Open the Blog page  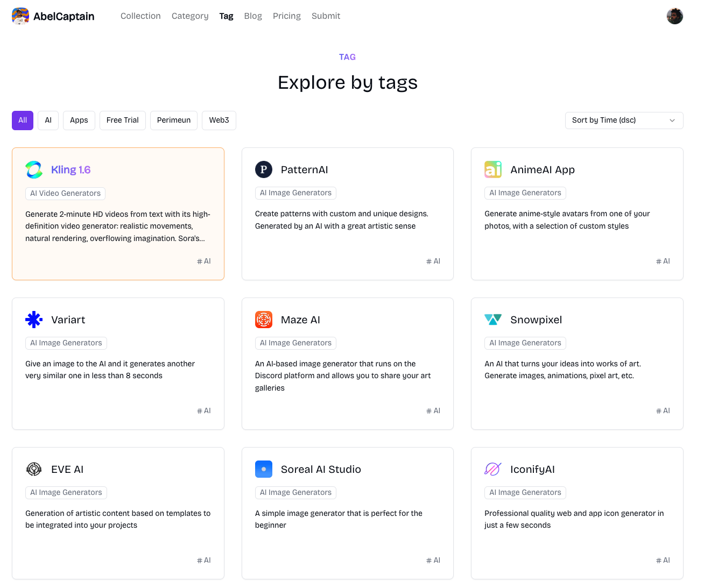[x=253, y=16]
